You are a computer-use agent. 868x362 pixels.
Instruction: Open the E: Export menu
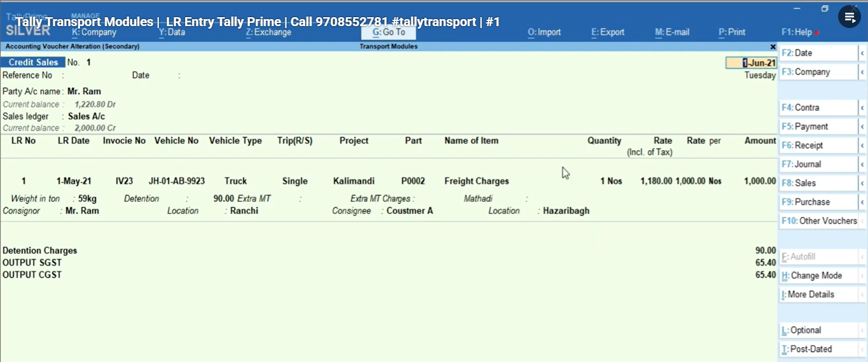pos(608,32)
